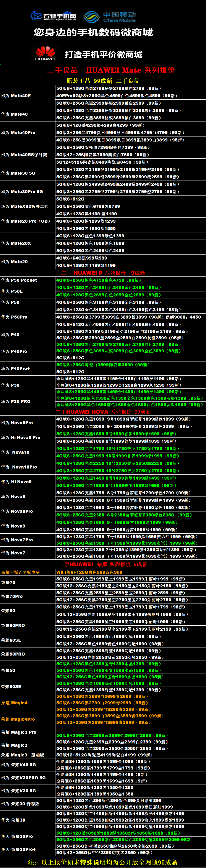
Task: Click the P50Pro row mentioning 麒麟9000：4450
Action: 131,317
